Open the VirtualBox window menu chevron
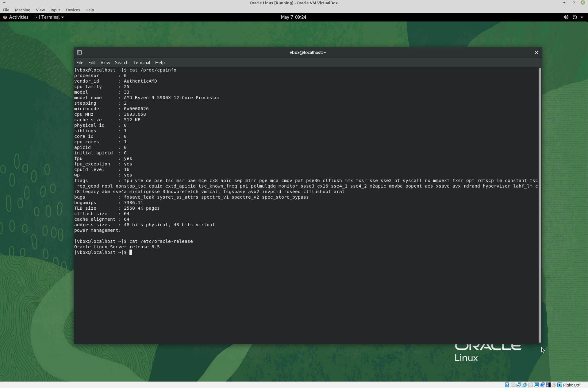 (x=4, y=2)
